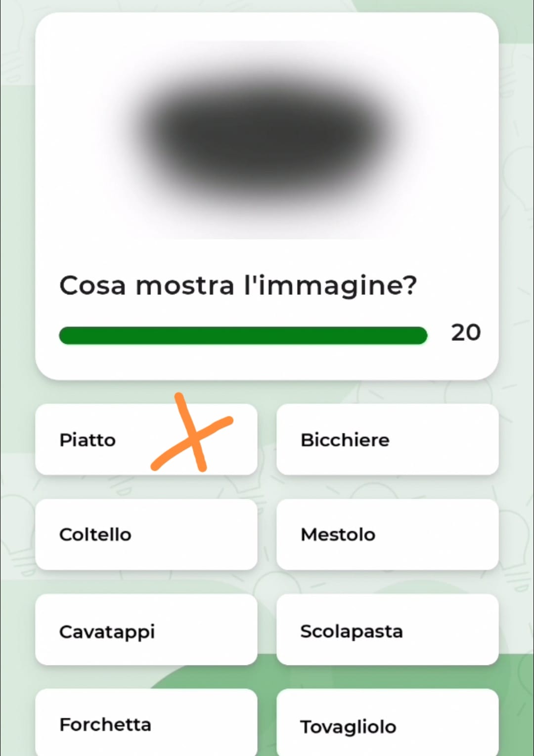Click the question text 'Cosa mostra l'immagine?'

click(238, 285)
